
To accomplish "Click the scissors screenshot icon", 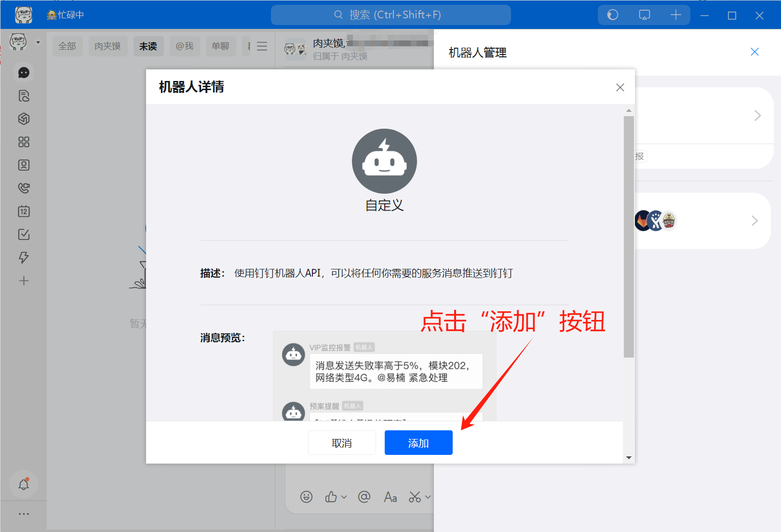I will tap(415, 497).
